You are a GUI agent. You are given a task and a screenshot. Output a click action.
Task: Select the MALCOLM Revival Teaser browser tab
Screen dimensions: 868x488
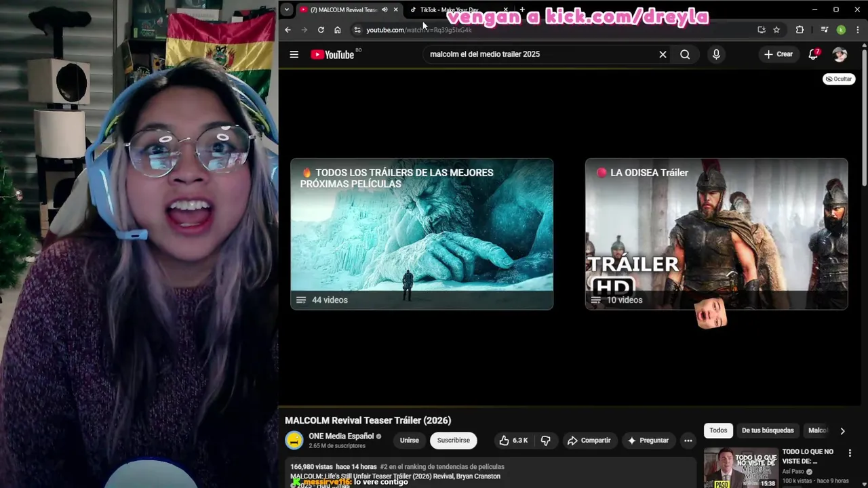[x=343, y=9]
